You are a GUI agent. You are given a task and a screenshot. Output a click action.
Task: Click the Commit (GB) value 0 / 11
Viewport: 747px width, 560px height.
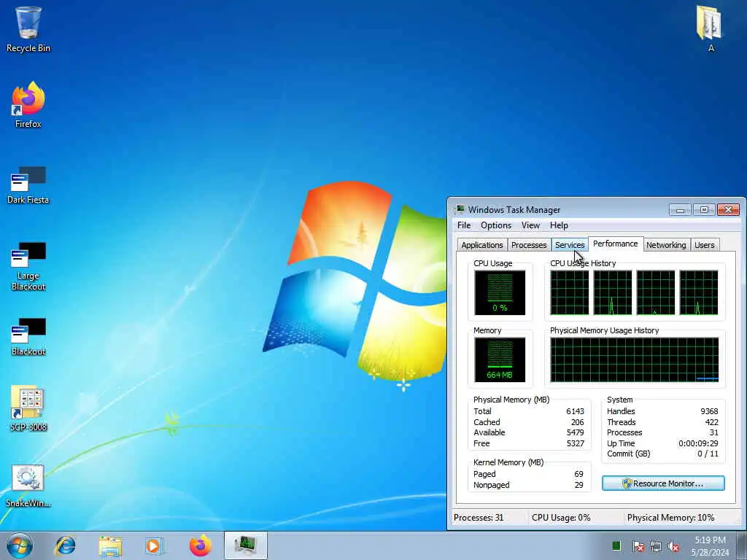(708, 454)
